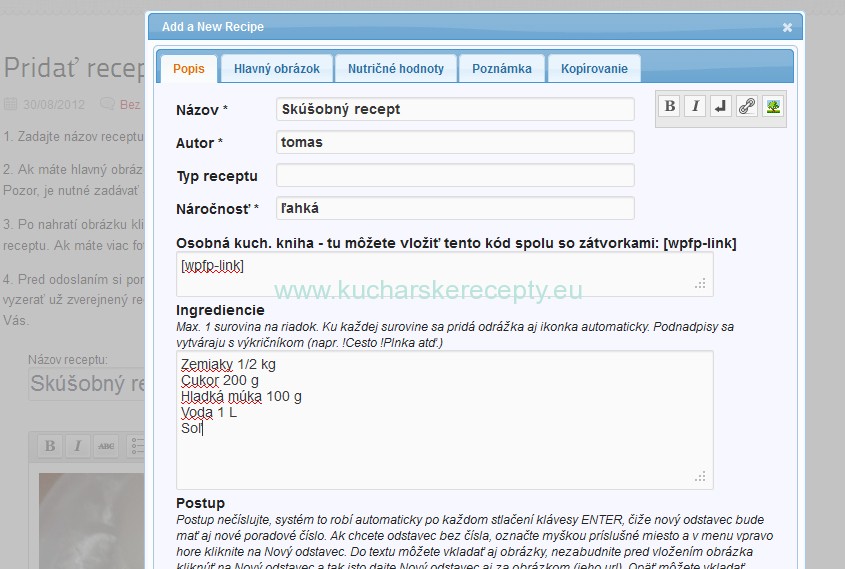845x569 pixels.
Task: Click the background editor's ABC strikethrough icon
Action: pyautogui.click(x=106, y=446)
